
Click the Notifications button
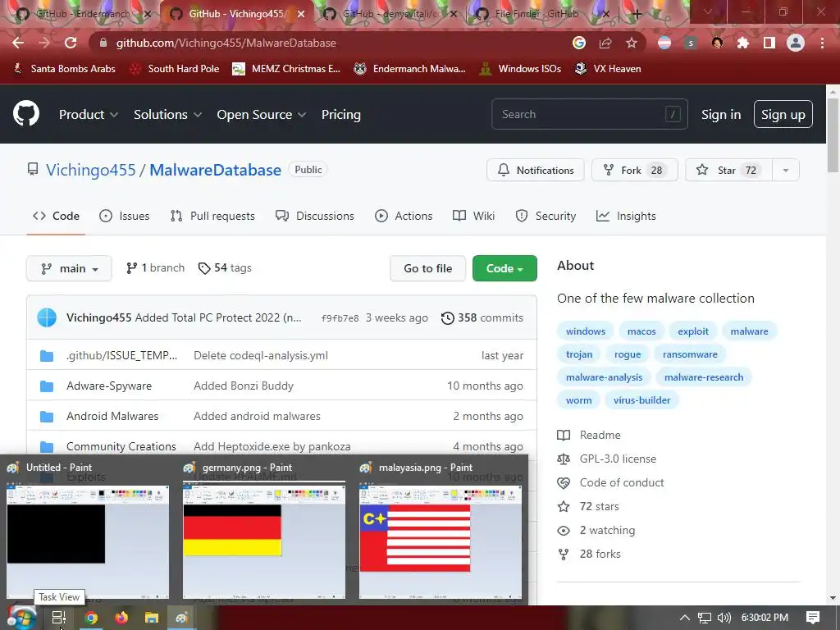click(x=535, y=171)
